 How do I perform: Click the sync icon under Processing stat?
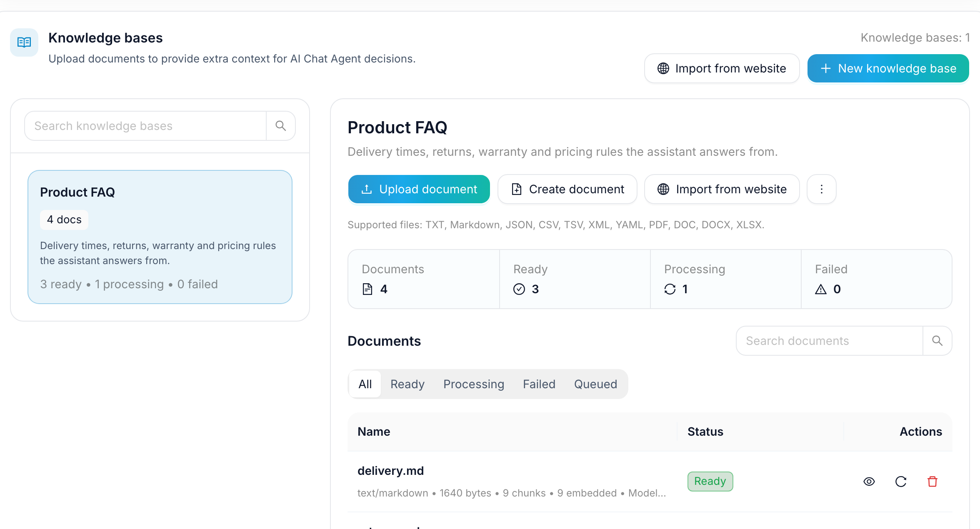coord(670,289)
